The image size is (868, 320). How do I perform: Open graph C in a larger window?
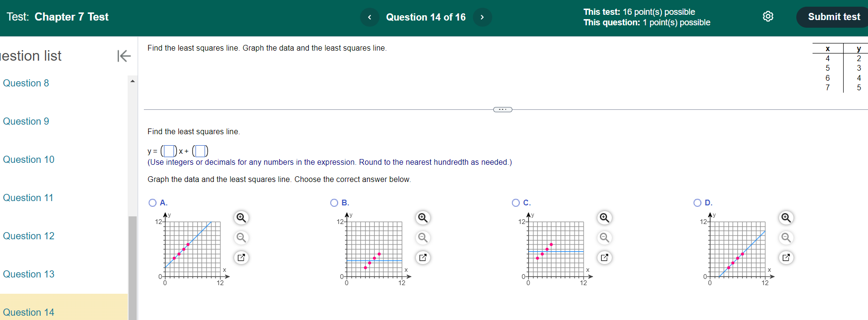tap(605, 257)
